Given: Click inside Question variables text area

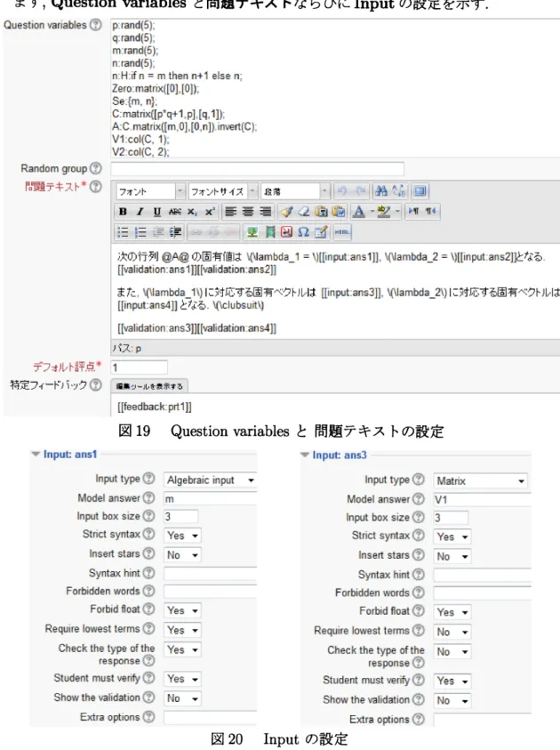Looking at the screenshot, I should (x=335, y=88).
